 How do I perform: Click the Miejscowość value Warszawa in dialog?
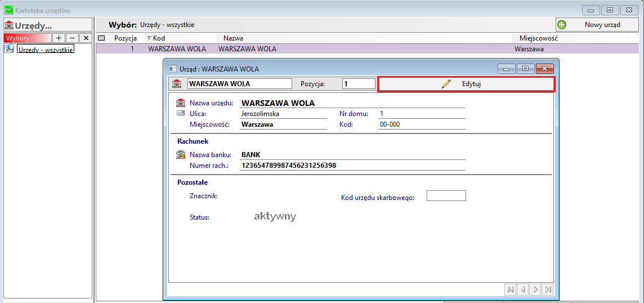pos(257,124)
